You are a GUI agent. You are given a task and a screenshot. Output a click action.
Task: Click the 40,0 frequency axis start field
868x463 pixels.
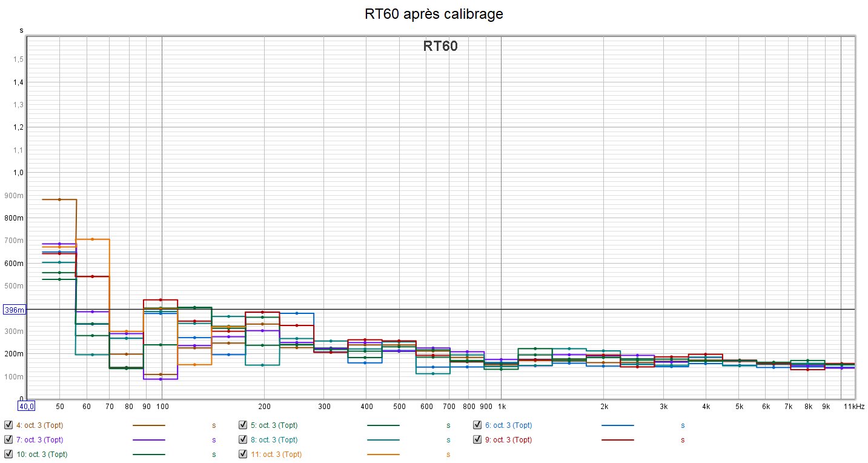click(x=26, y=407)
